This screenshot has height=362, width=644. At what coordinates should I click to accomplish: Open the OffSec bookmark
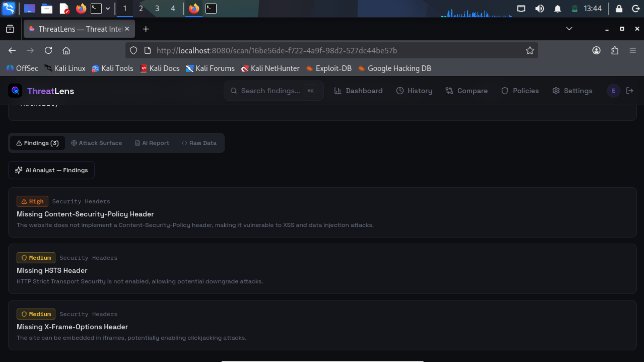tap(22, 68)
